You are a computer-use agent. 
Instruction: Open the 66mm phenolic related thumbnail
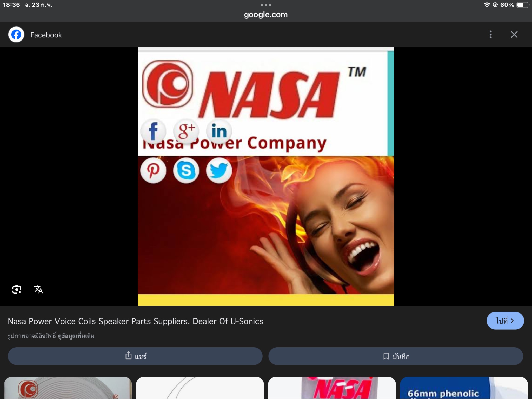464,388
